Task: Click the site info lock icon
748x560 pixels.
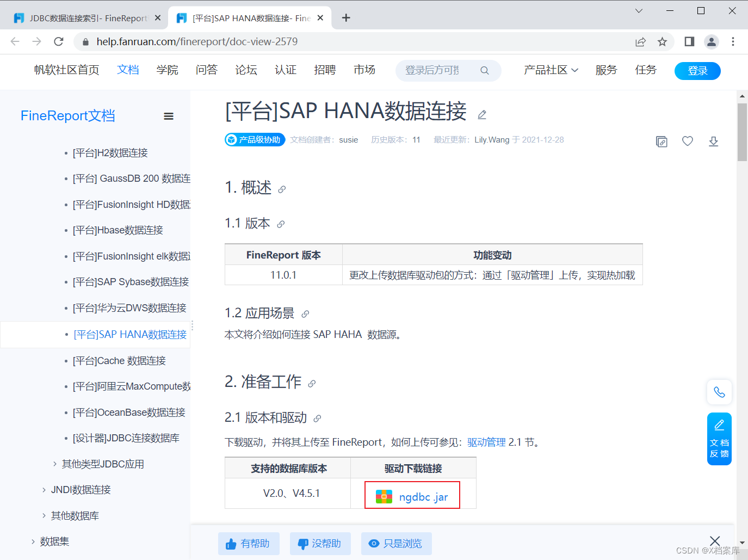Action: (85, 42)
